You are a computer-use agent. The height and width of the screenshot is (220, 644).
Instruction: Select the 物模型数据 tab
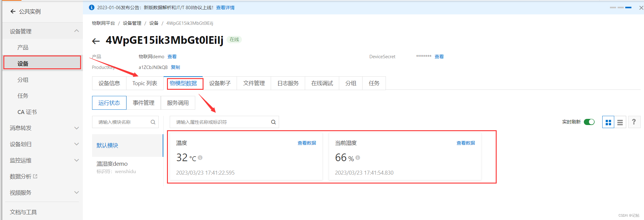(183, 83)
